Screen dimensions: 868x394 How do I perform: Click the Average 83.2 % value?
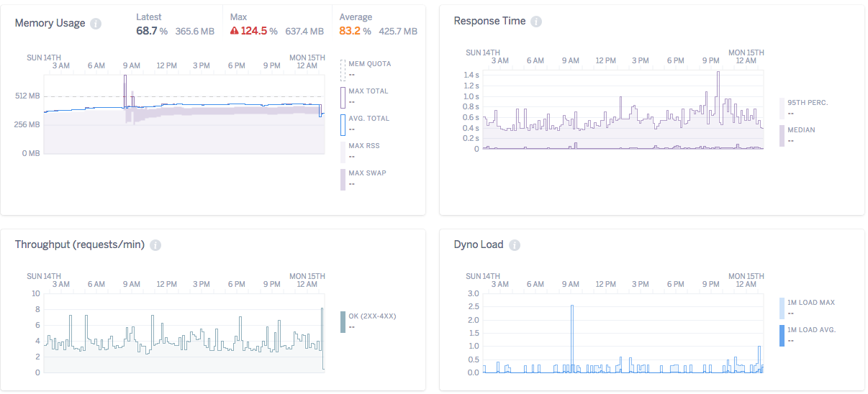point(356,32)
